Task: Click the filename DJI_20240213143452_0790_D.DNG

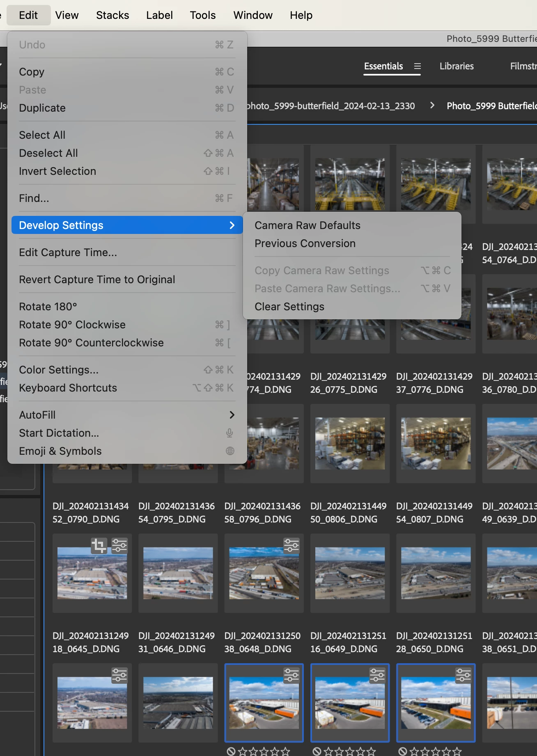Action: (91, 513)
